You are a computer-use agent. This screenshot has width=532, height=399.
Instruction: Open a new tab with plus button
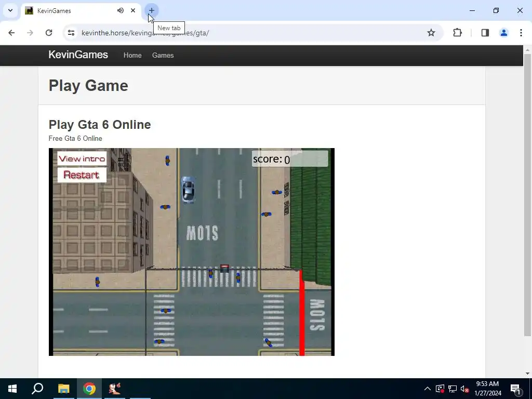click(151, 10)
